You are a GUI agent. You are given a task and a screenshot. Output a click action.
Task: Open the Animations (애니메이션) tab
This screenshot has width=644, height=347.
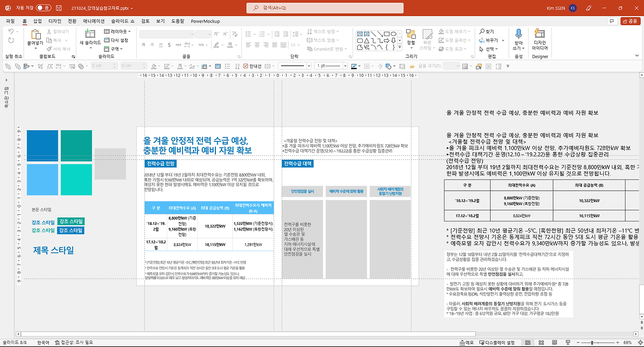[x=94, y=21]
